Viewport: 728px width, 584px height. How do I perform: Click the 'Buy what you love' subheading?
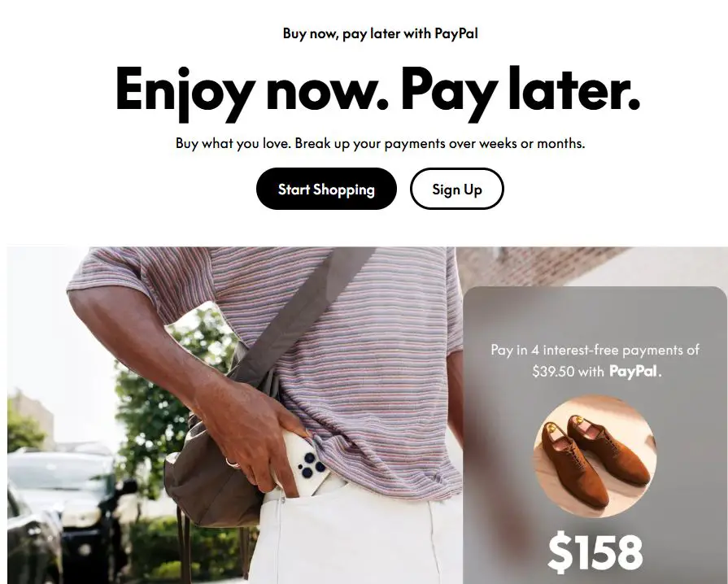(380, 143)
